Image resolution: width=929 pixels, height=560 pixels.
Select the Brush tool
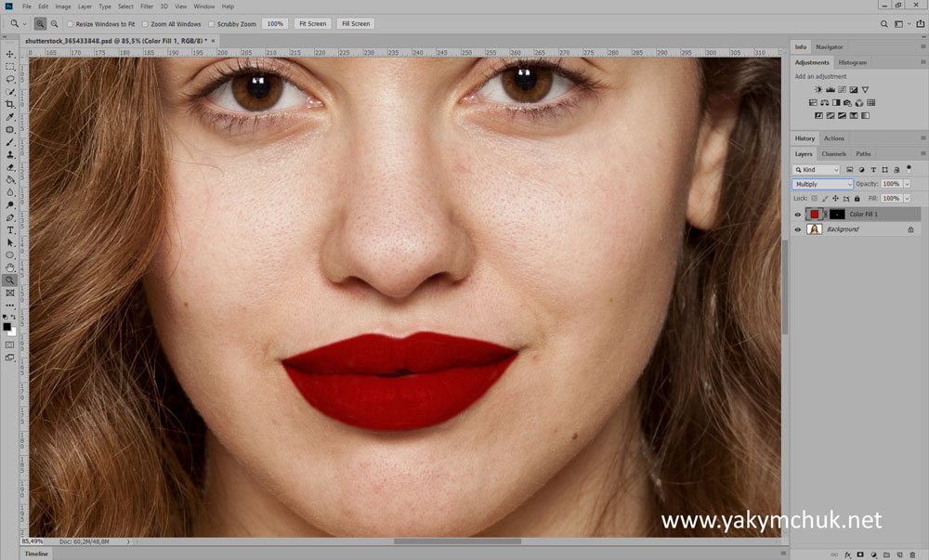coord(10,142)
